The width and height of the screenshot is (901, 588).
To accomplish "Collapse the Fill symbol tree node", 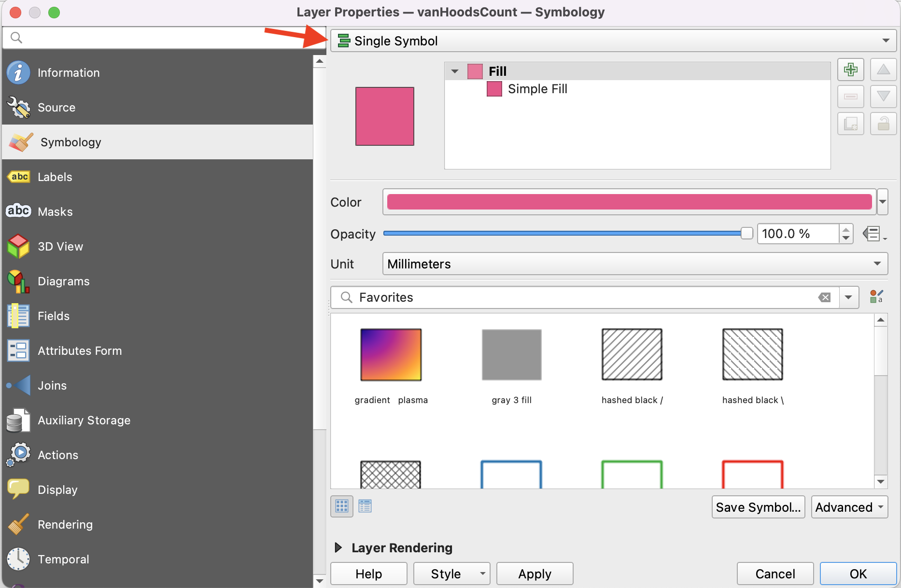I will point(455,71).
